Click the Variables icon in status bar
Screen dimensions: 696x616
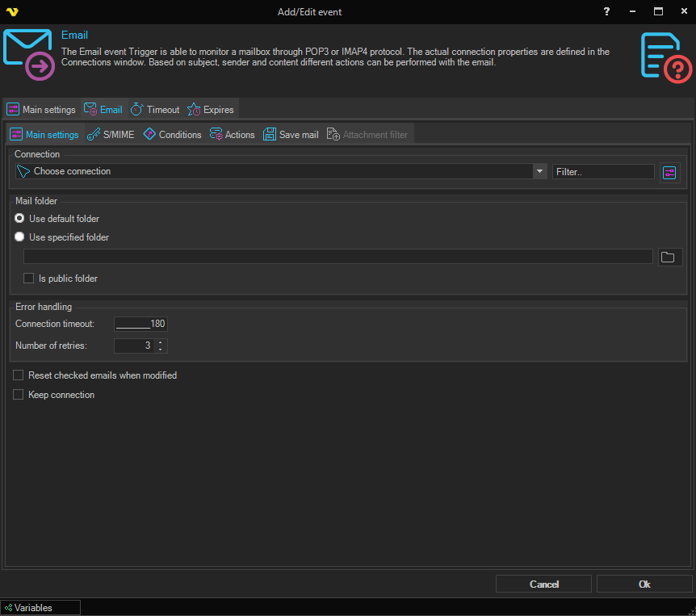(8, 608)
